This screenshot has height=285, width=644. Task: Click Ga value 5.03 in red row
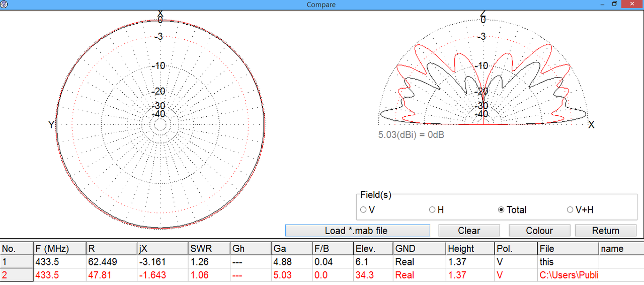tap(282, 275)
